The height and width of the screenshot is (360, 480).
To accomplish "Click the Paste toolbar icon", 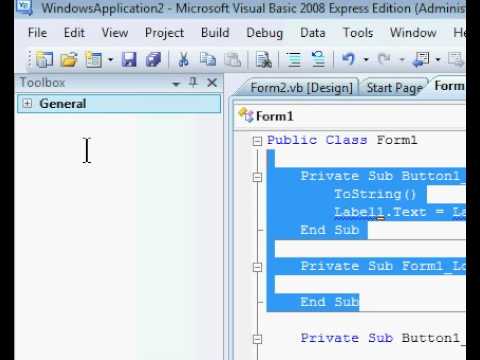I will pyautogui.click(x=233, y=60).
